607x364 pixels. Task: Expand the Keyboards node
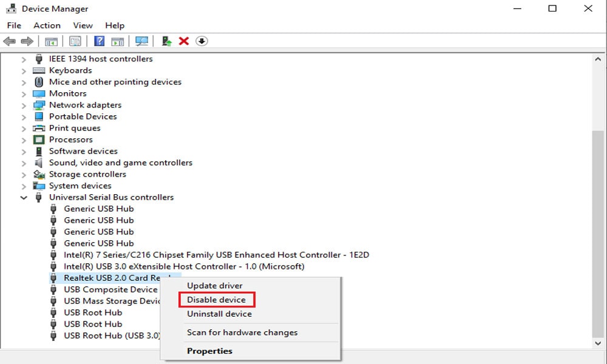(x=24, y=71)
